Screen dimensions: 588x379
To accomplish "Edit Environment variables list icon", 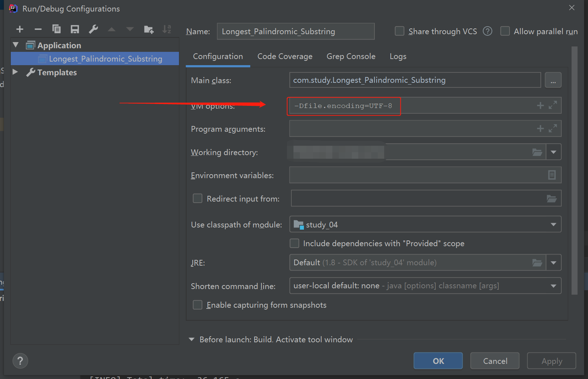I will point(552,175).
